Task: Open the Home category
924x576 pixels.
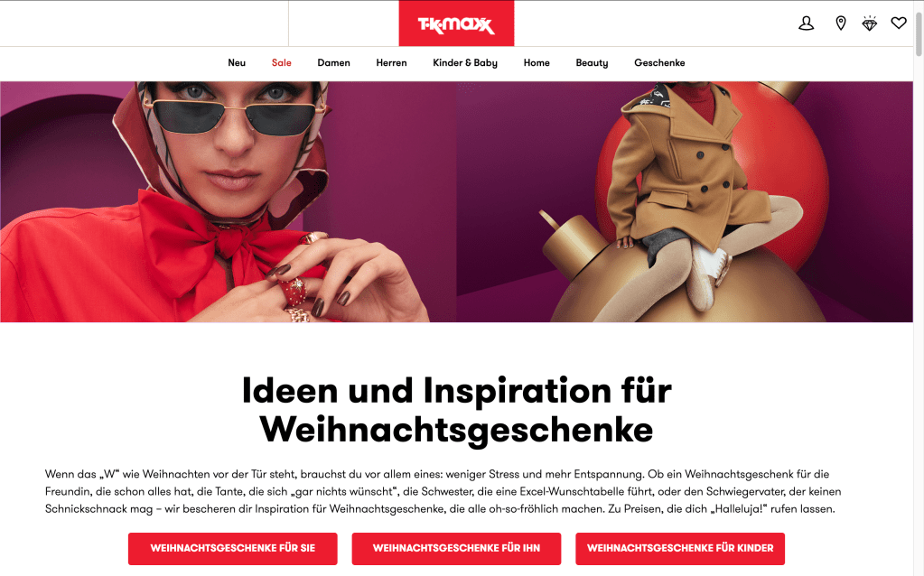Action: (537, 63)
